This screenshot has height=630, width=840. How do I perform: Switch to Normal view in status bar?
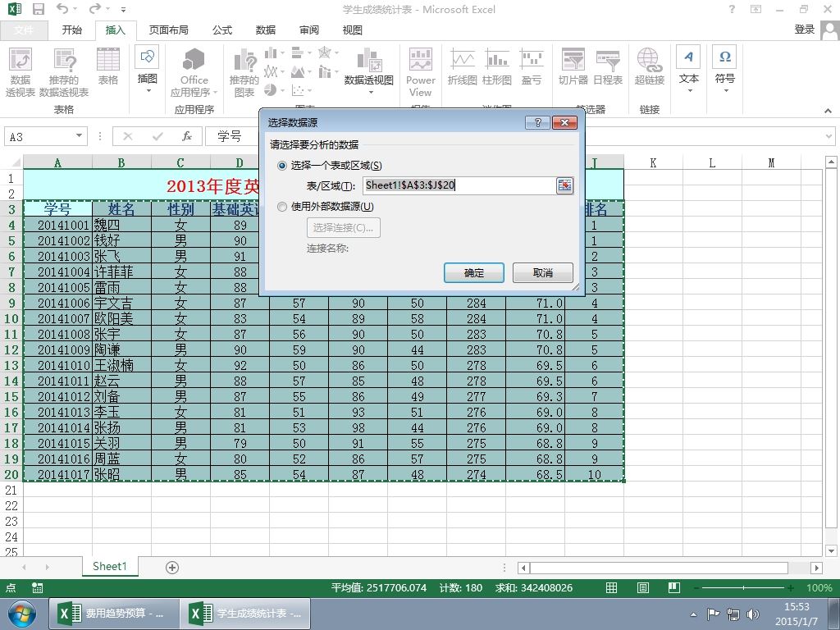[x=611, y=587]
